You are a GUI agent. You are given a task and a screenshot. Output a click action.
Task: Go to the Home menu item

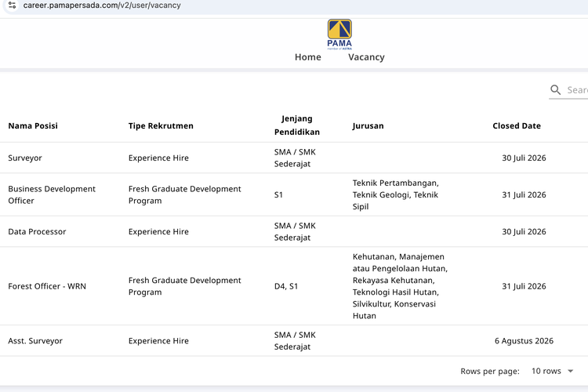click(308, 57)
